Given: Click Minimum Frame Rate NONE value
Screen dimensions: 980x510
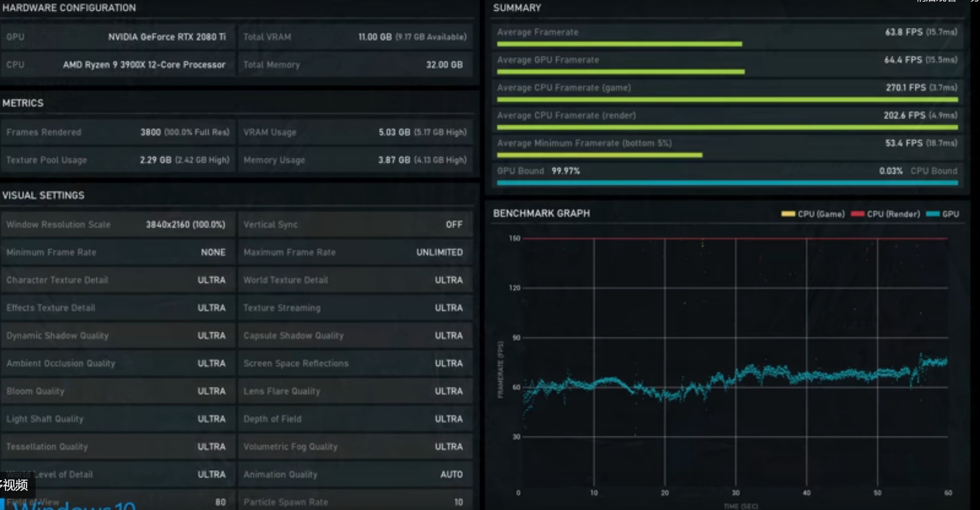Looking at the screenshot, I should click(213, 252).
